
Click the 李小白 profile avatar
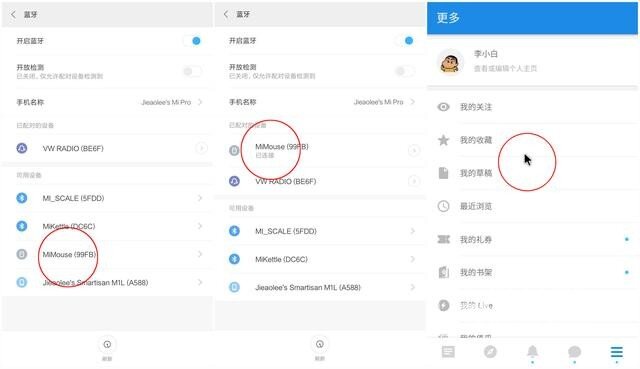point(451,62)
